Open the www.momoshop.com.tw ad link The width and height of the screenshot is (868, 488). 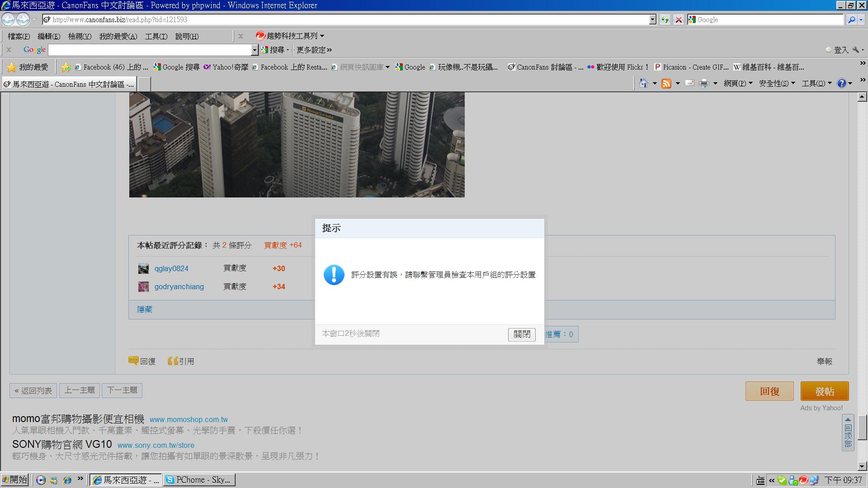[x=189, y=420]
